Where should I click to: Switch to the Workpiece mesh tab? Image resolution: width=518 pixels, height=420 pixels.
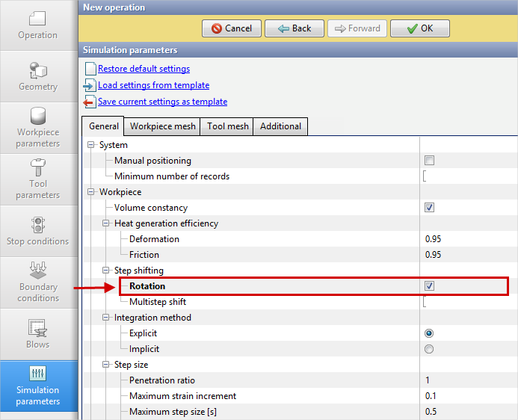point(163,126)
